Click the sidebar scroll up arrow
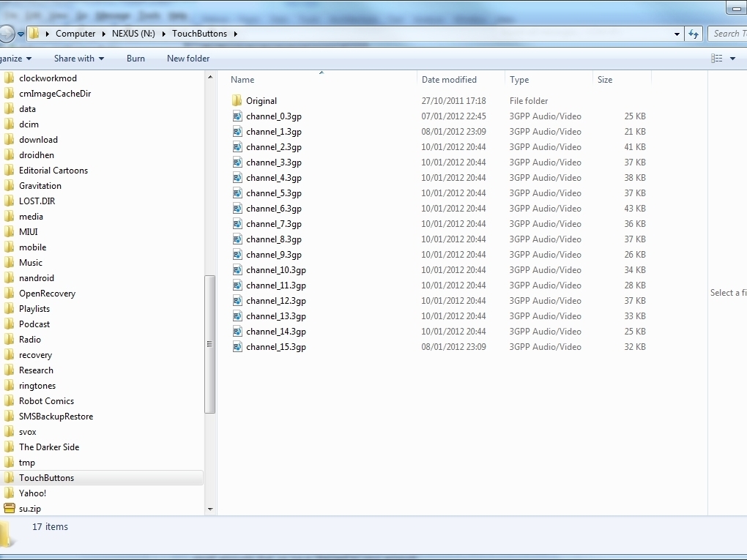The image size is (747, 560). coord(210,77)
